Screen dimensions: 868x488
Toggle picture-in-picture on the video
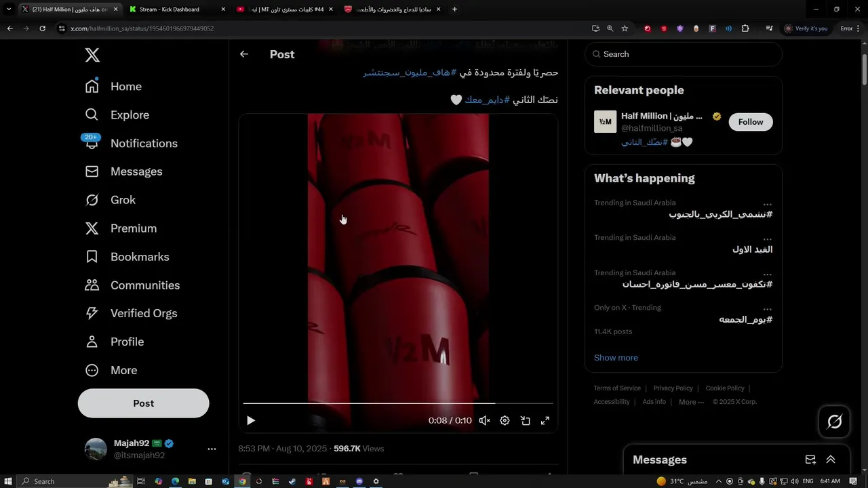point(525,421)
